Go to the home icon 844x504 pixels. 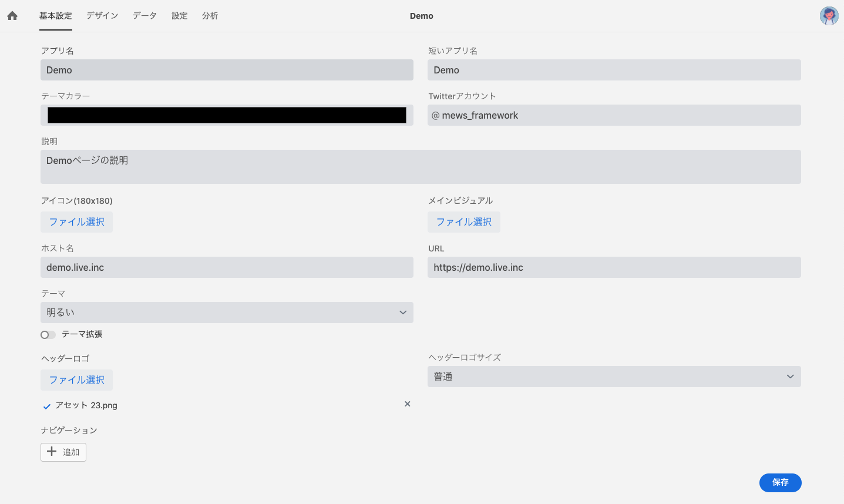tap(12, 16)
